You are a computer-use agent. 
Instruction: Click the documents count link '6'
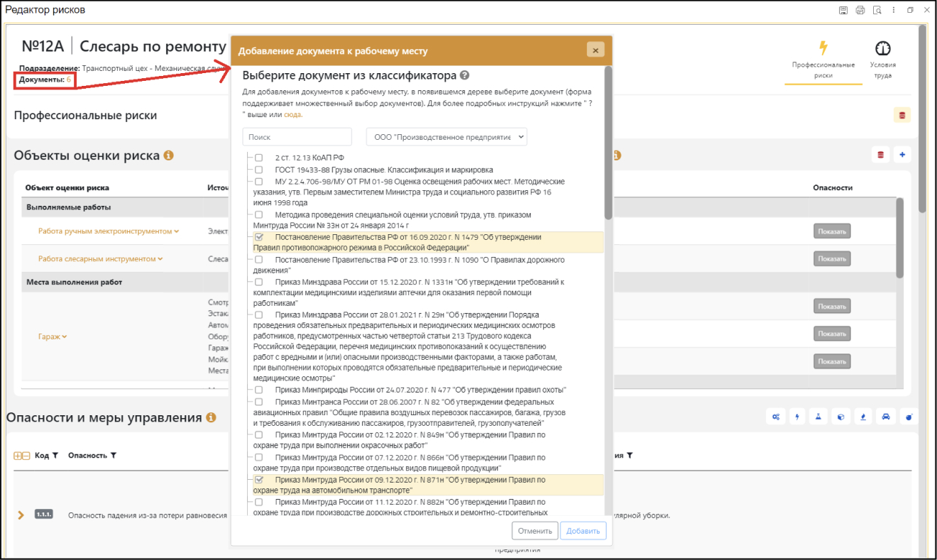coord(69,79)
